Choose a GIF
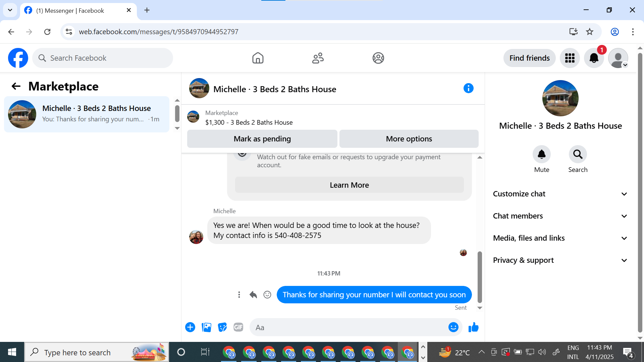The width and height of the screenshot is (644, 362). 238,327
